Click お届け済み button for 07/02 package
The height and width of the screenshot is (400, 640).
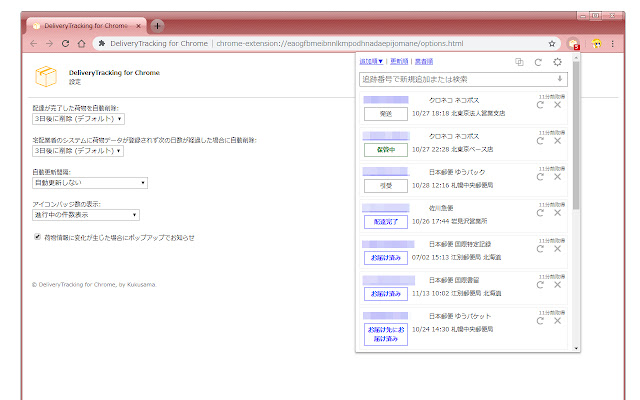(x=386, y=258)
